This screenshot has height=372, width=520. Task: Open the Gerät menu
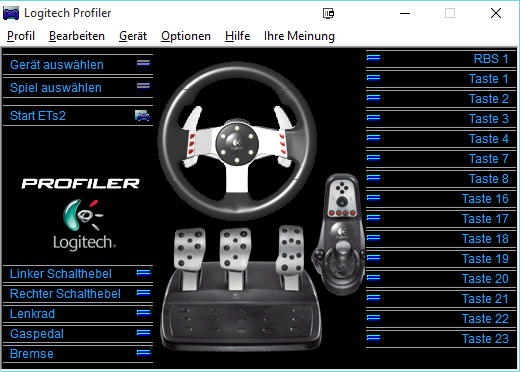133,36
